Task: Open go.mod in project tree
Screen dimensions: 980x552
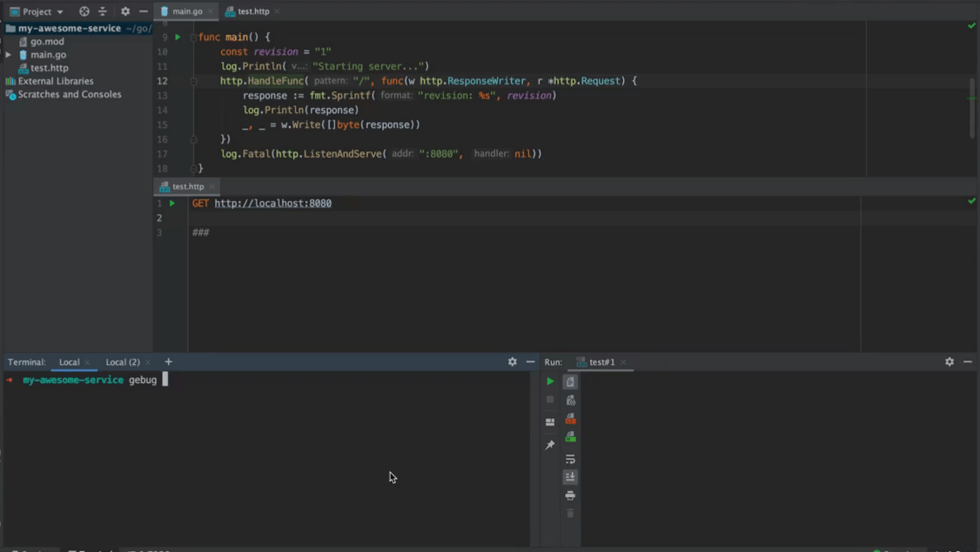Action: (47, 41)
